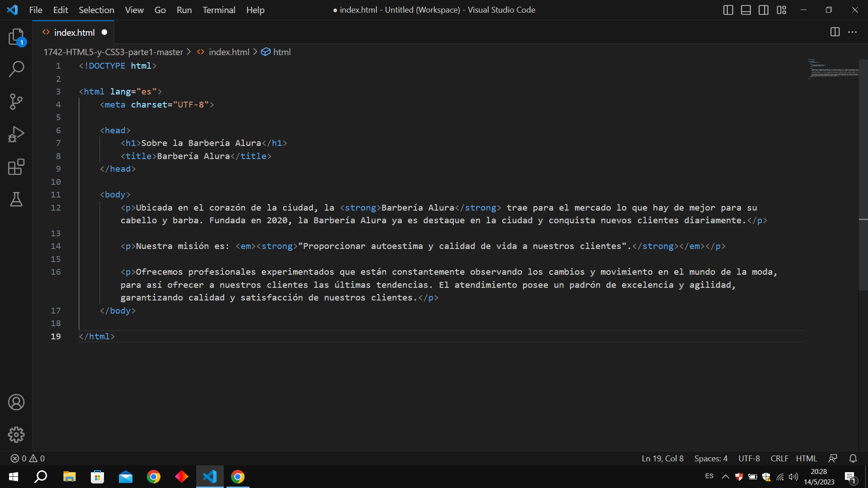Close unsaved index.html tab dot

pyautogui.click(x=104, y=32)
